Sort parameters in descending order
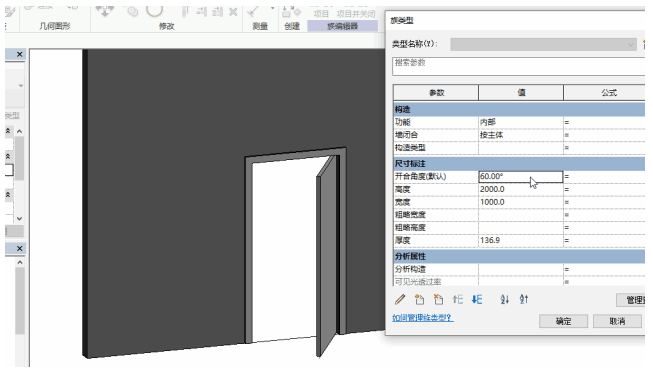The height and width of the screenshot is (377, 653). click(x=524, y=299)
